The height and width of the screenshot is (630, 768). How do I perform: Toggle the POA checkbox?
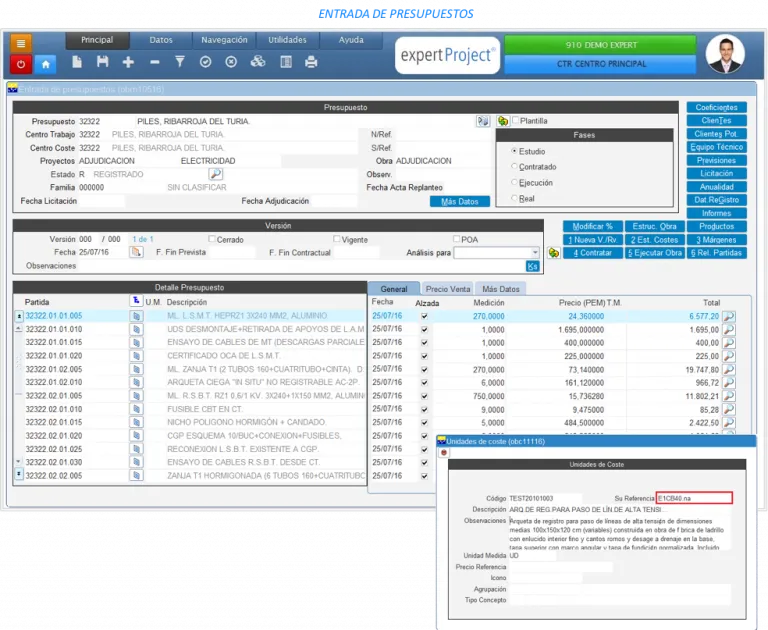point(456,239)
